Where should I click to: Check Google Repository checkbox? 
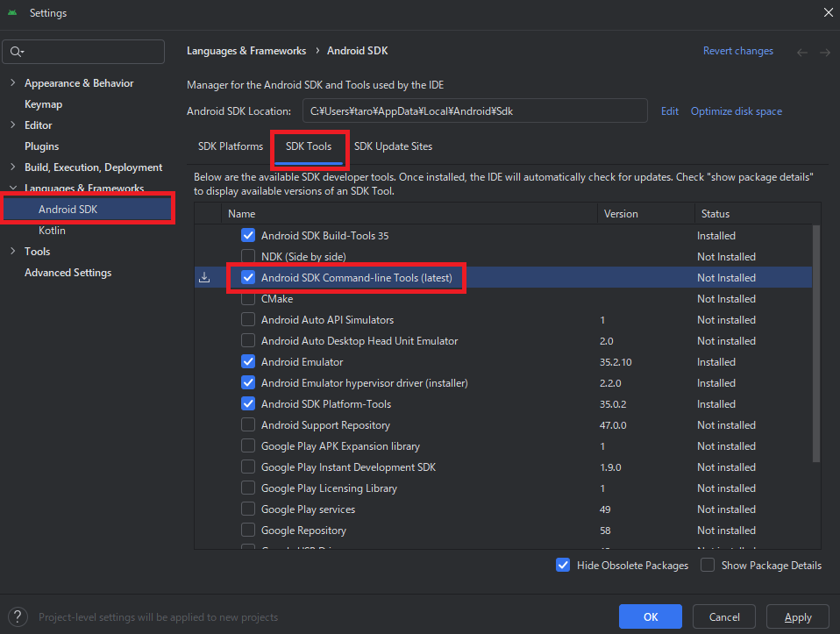(x=248, y=530)
